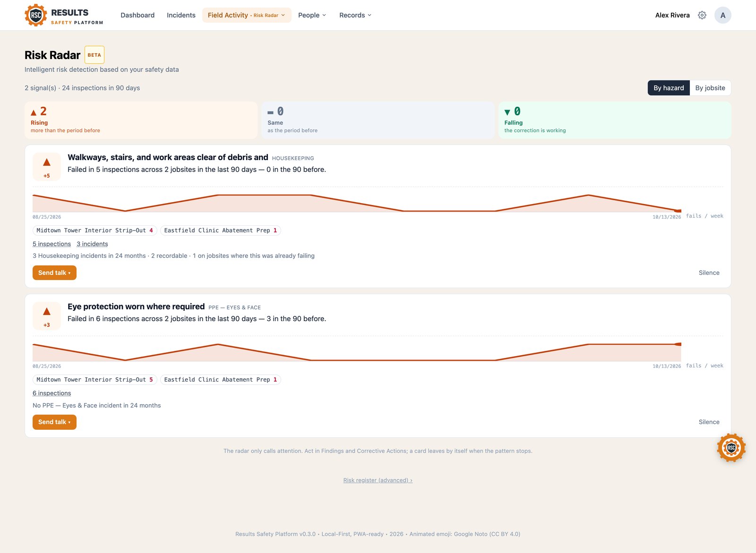Switch view to By hazard
The image size is (756, 553).
669,88
